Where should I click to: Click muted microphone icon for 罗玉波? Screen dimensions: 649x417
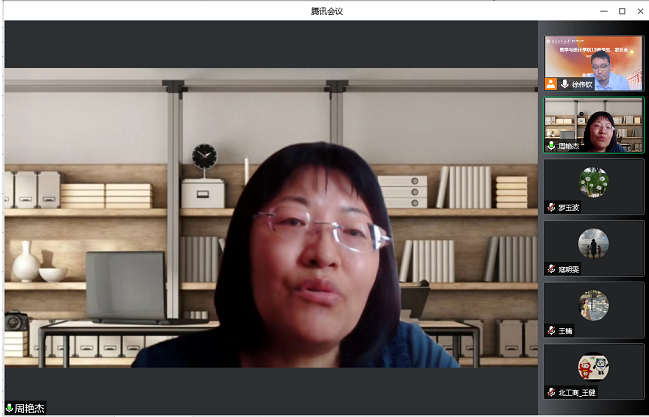coord(551,208)
